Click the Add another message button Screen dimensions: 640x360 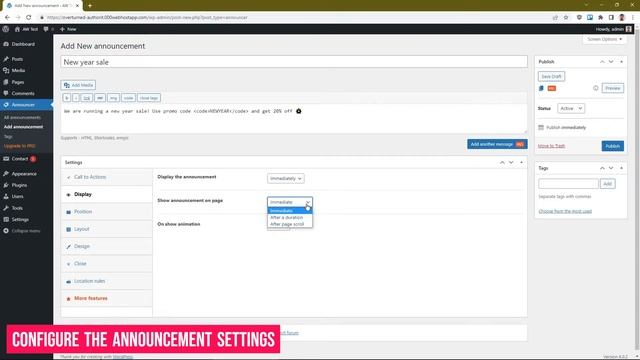click(x=497, y=144)
